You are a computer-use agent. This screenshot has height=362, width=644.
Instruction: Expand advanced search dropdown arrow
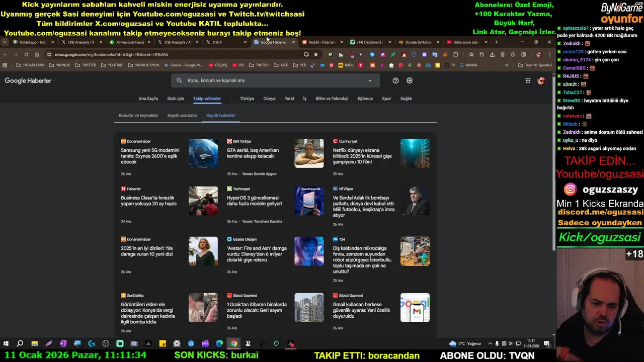click(x=370, y=80)
